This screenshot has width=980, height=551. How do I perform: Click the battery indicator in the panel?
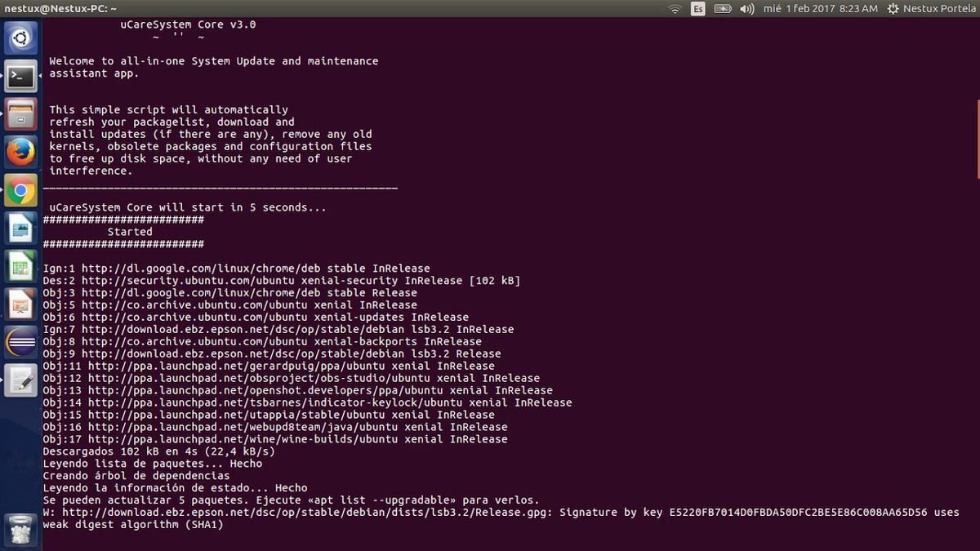point(722,10)
